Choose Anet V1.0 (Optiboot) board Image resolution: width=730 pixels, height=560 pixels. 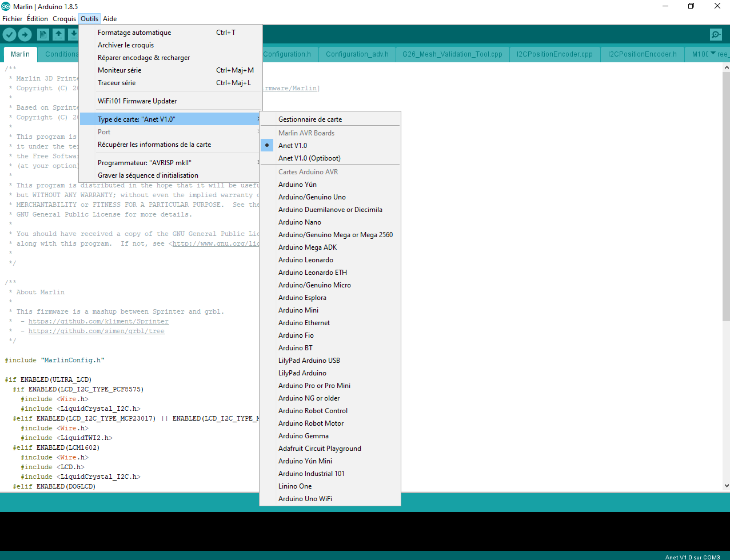tap(330, 158)
